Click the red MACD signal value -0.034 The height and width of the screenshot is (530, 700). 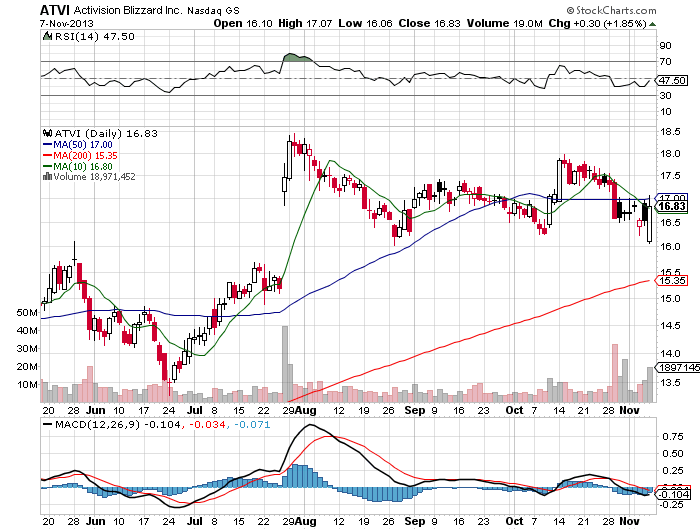tap(207, 424)
